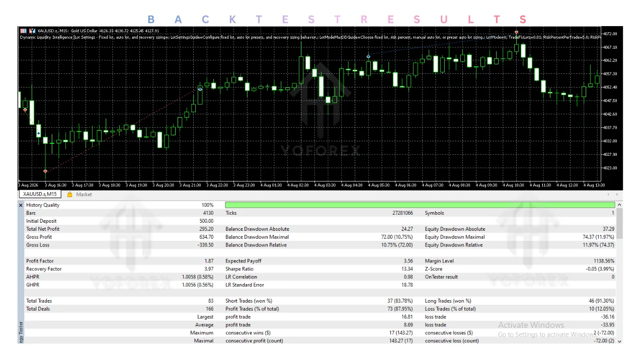Click the 4072.00 price scale label
This screenshot has height=362, width=644.
(x=609, y=34)
